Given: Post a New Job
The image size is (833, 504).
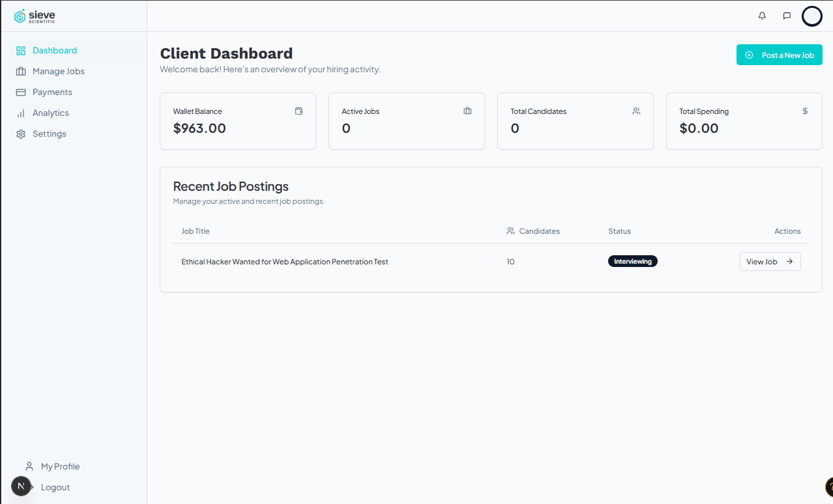Looking at the screenshot, I should 779,55.
